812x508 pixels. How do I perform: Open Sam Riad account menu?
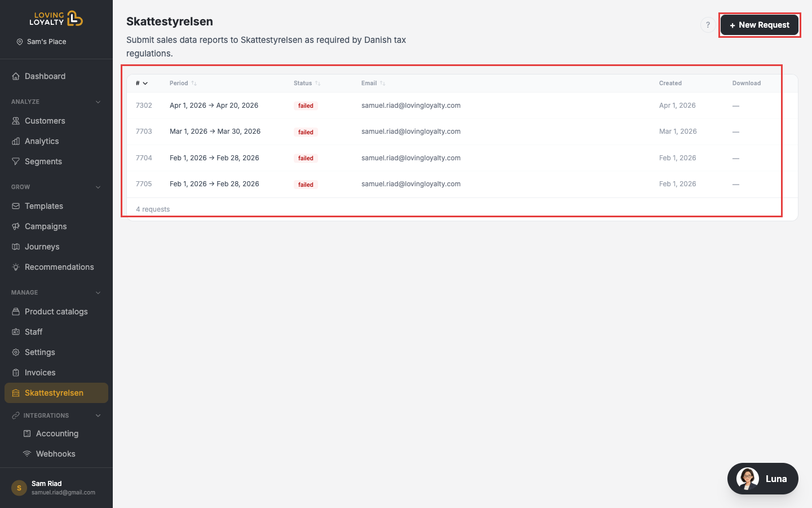(x=56, y=488)
